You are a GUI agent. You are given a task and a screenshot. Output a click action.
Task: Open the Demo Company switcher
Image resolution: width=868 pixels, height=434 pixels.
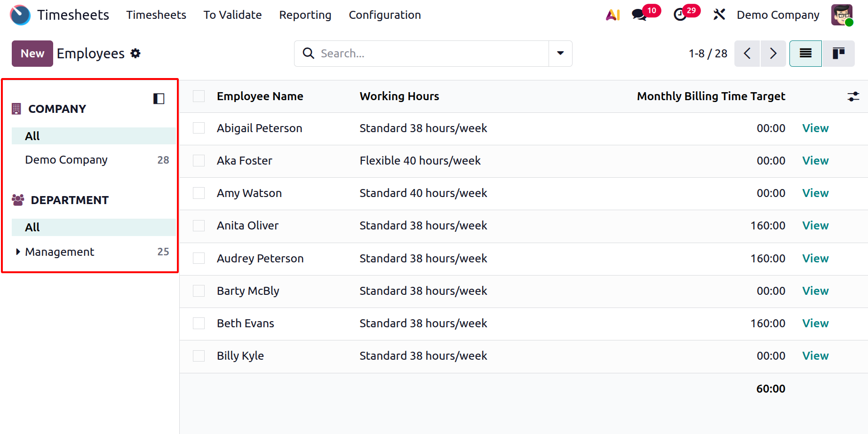point(778,15)
